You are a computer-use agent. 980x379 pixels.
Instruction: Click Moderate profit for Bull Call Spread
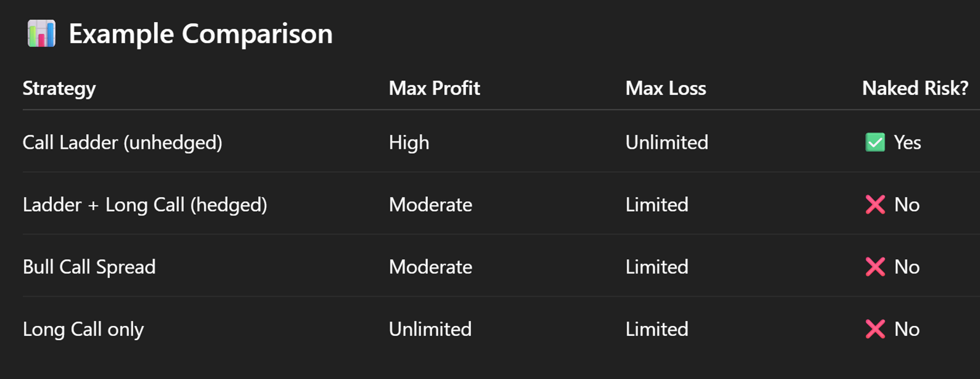coord(430,267)
